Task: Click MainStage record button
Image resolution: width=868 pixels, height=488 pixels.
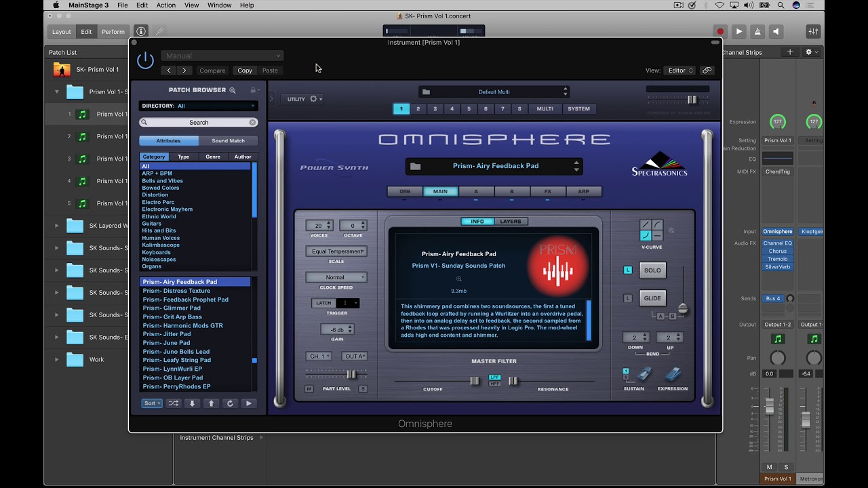Action: [x=720, y=31]
